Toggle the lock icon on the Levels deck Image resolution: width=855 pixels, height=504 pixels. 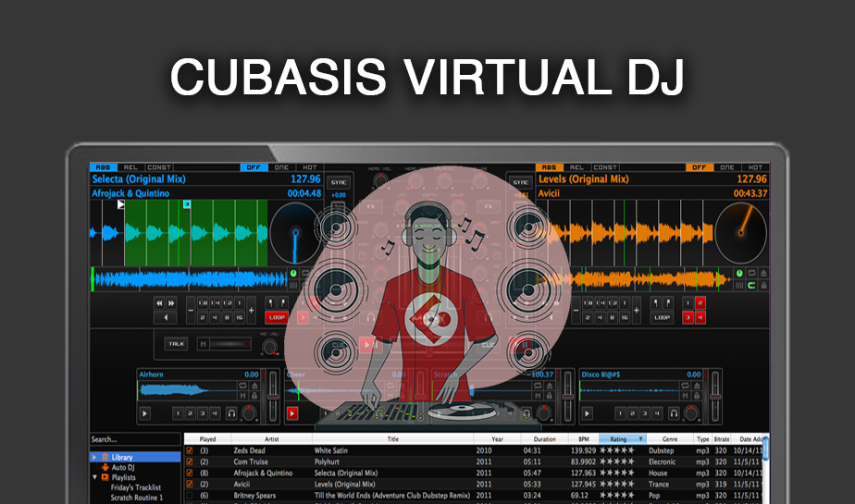click(x=763, y=286)
